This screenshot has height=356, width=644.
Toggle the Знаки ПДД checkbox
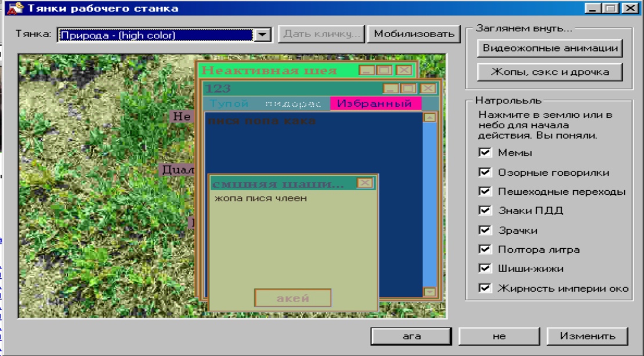[485, 210]
